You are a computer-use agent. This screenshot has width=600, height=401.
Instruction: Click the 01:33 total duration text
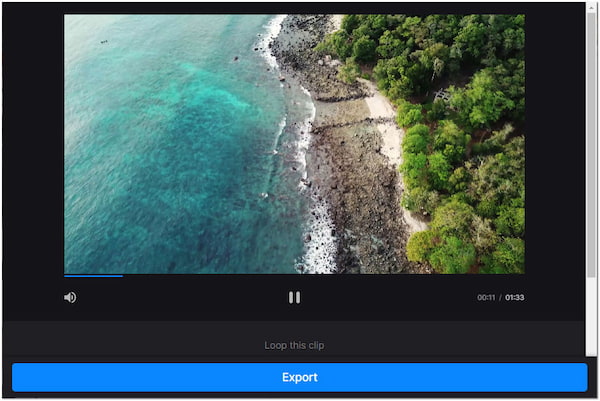pyautogui.click(x=515, y=297)
